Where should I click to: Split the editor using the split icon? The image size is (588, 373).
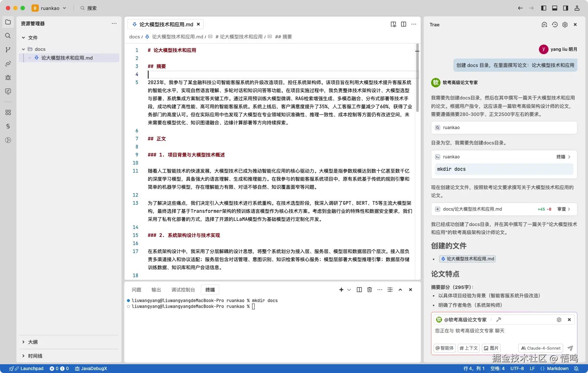[404, 24]
